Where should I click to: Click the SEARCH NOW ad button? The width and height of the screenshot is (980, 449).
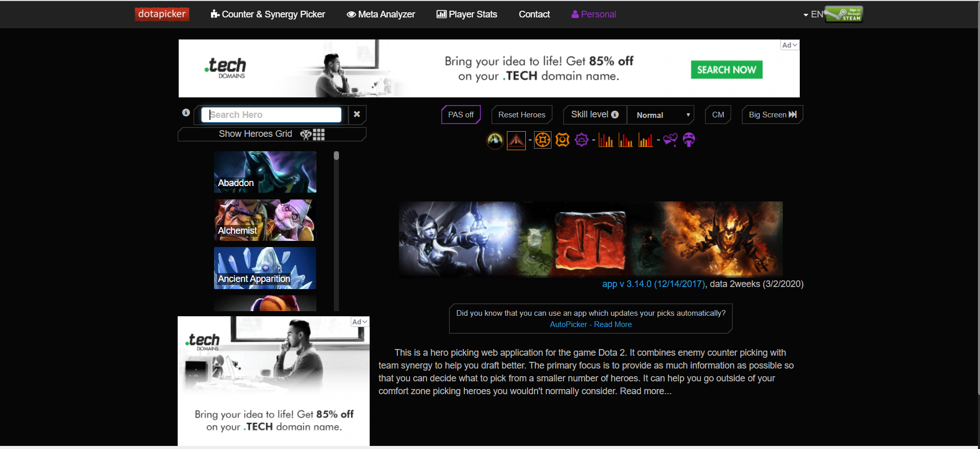point(727,70)
